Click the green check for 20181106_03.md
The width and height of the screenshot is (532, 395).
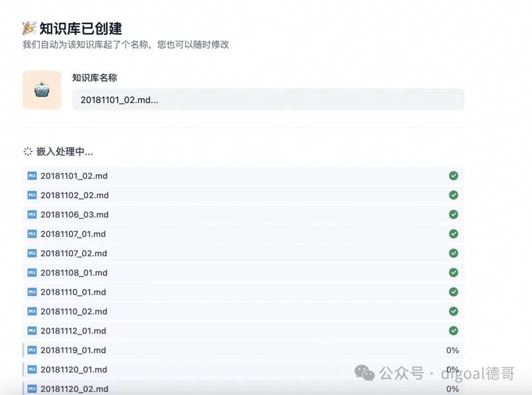454,215
